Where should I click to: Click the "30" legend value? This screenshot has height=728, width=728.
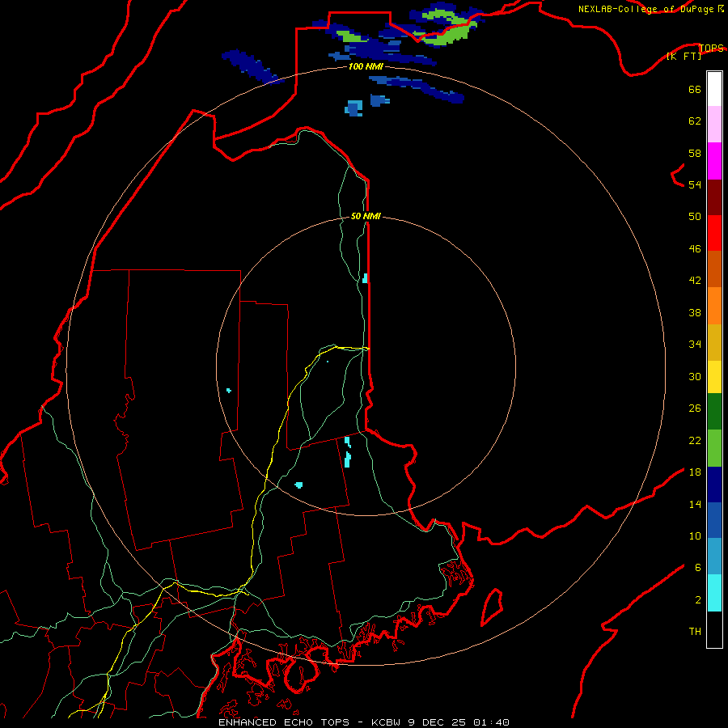695,376
